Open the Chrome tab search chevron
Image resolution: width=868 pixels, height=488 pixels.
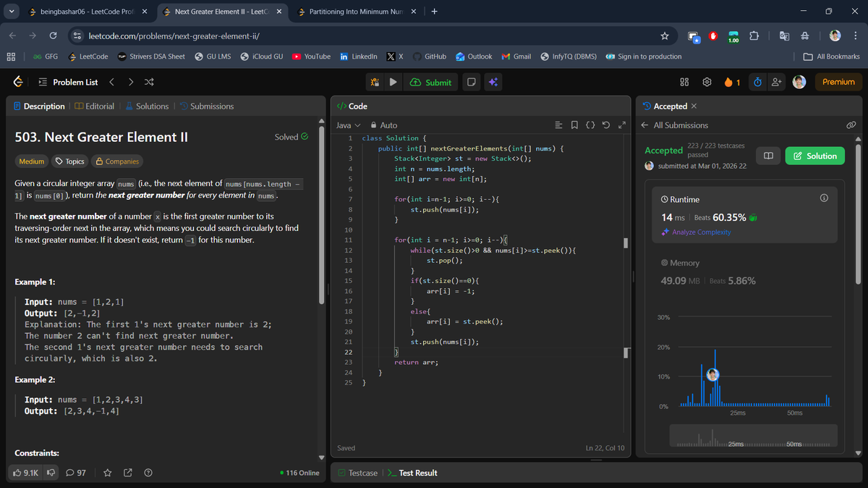[x=13, y=12]
